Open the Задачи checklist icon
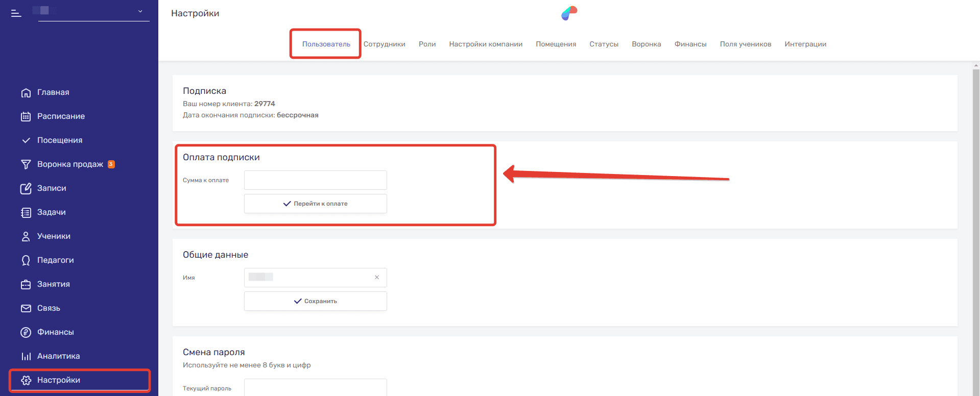Viewport: 980px width, 396px height. [26, 212]
